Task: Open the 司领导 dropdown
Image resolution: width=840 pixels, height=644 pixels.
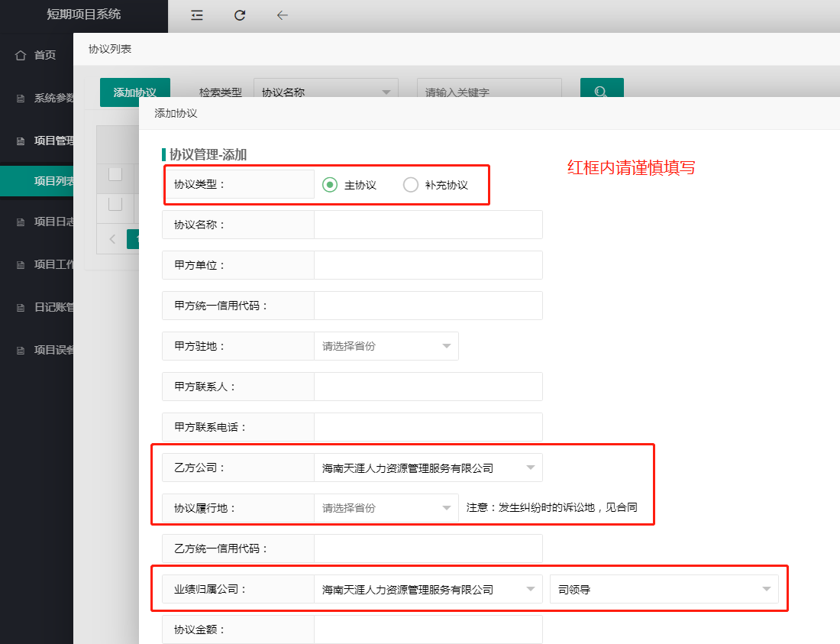Action: click(664, 589)
